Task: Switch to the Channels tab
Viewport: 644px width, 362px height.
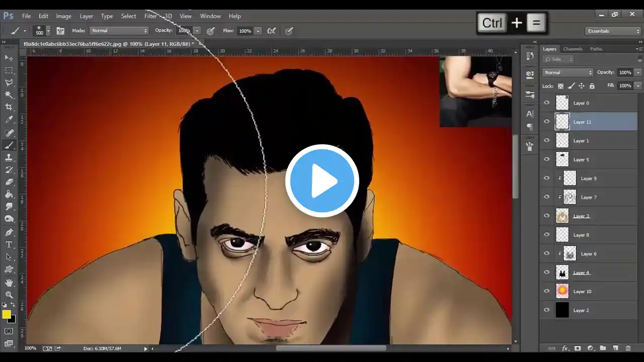Action: (x=573, y=49)
